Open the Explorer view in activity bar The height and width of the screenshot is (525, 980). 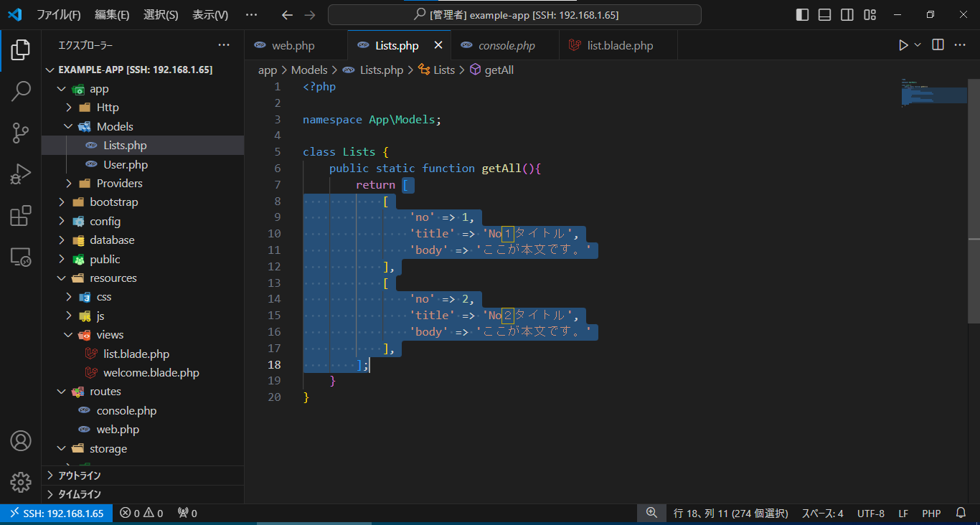[21, 50]
